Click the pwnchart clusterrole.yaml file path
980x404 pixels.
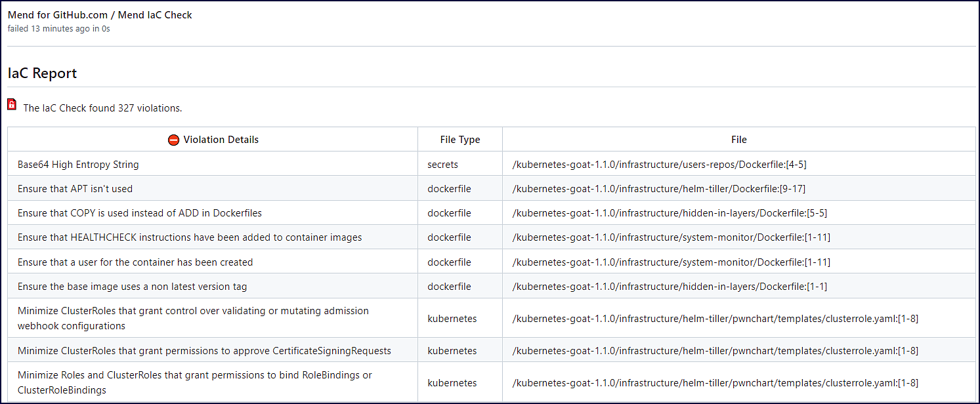715,318
